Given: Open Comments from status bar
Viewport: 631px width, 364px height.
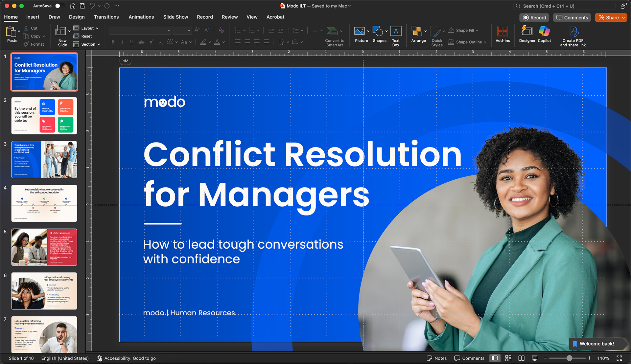Looking at the screenshot, I should click(469, 358).
